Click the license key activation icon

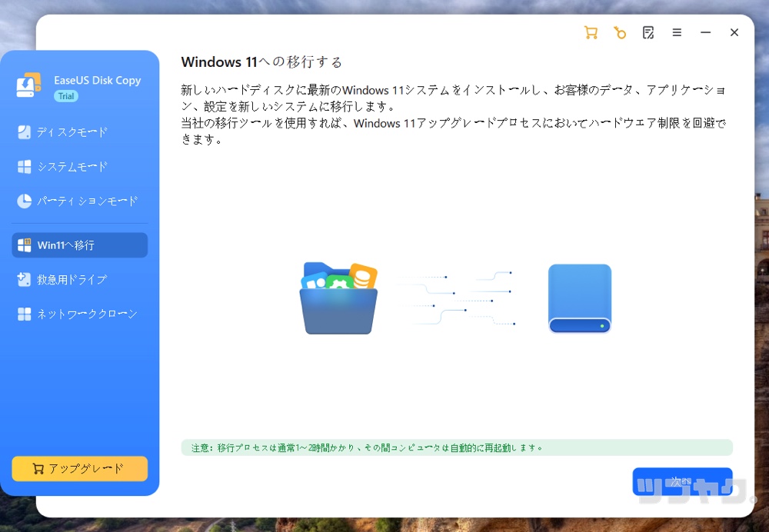[620, 32]
